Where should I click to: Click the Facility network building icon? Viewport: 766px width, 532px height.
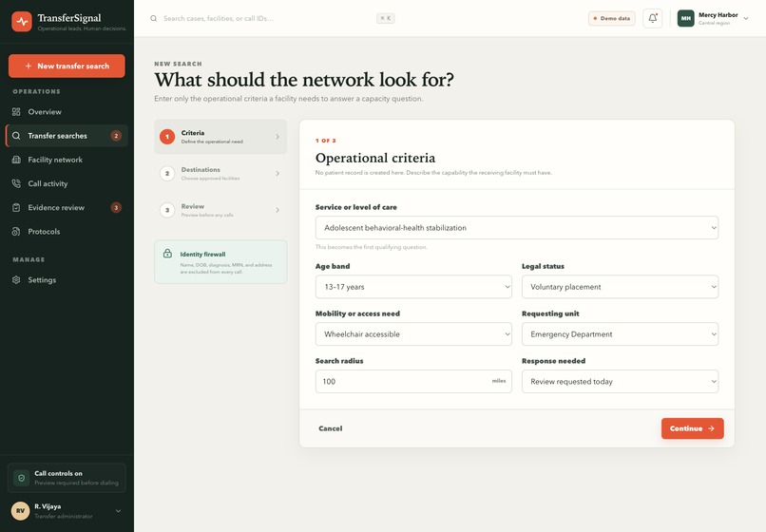[16, 160]
